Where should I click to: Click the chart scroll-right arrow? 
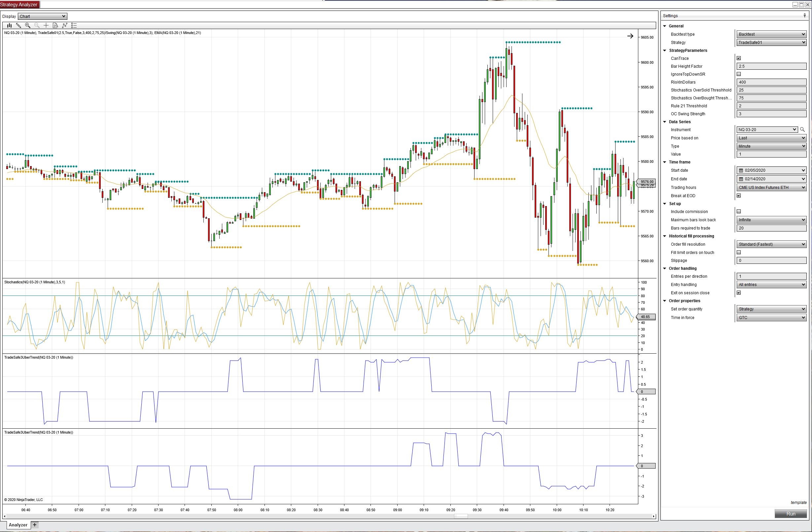pos(630,36)
